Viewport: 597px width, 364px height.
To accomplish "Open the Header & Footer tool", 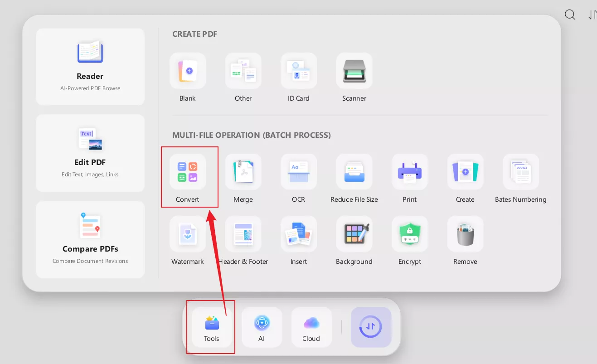I will [243, 234].
